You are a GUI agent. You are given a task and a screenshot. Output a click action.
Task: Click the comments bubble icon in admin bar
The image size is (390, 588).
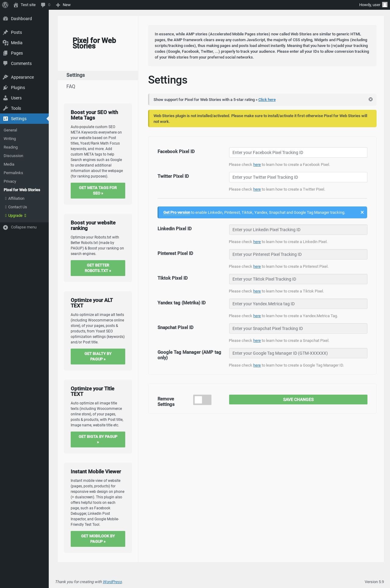pos(43,5)
